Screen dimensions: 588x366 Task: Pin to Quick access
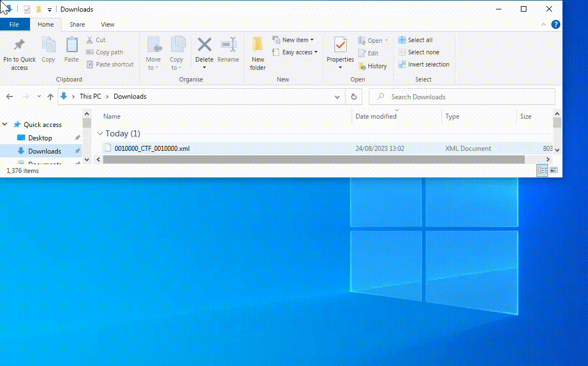pyautogui.click(x=19, y=54)
